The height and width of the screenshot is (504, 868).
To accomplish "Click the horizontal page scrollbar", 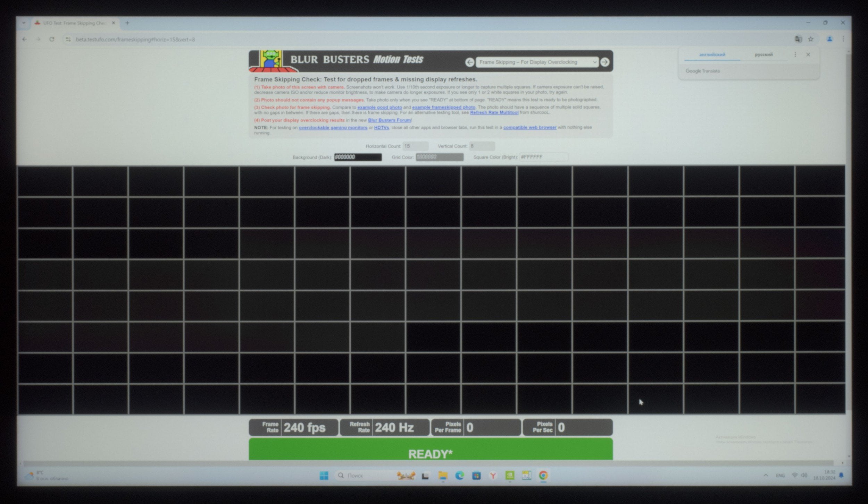I will (428, 463).
